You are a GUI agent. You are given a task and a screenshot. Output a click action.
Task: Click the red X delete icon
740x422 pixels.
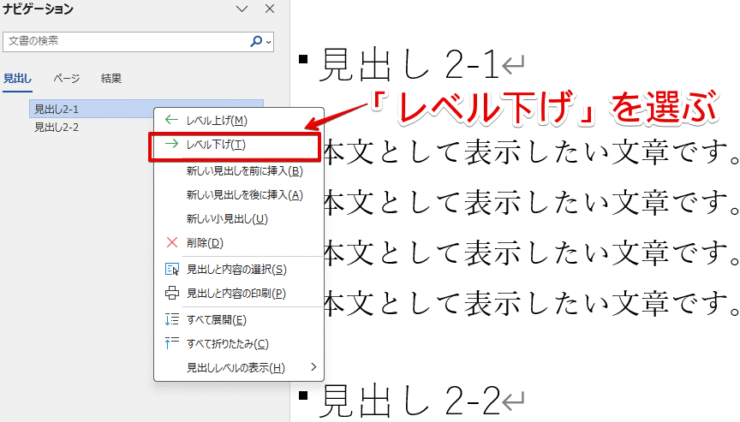(172, 243)
